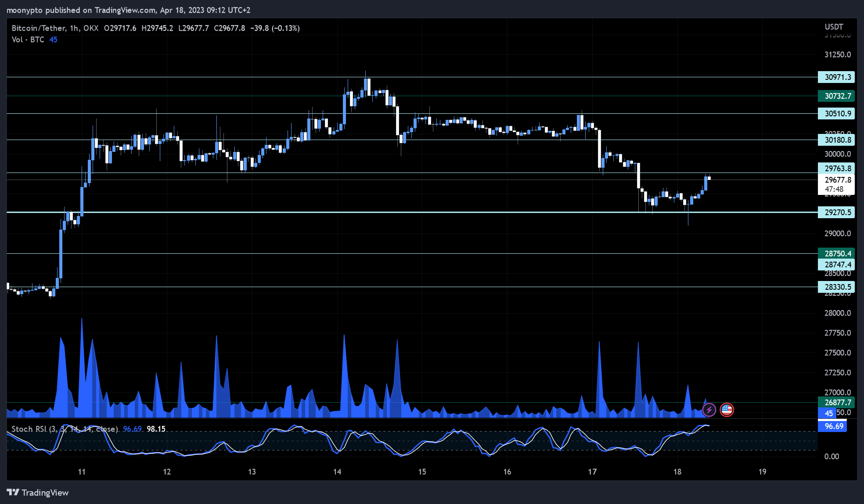Click the green 26877.7 price label
This screenshot has width=864, height=504.
(x=836, y=403)
